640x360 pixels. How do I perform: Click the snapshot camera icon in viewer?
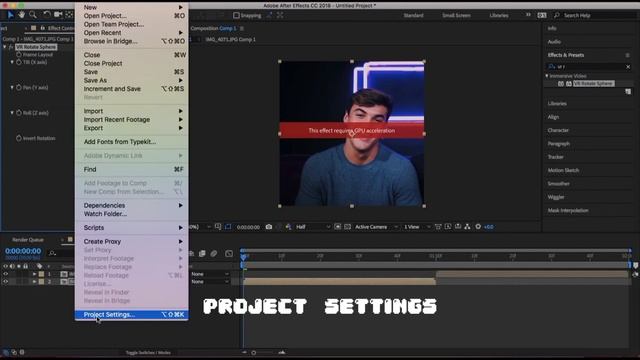click(269, 227)
